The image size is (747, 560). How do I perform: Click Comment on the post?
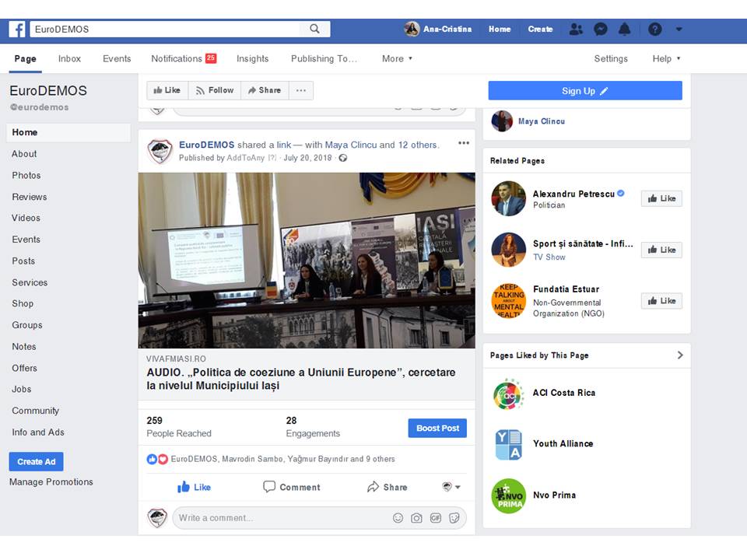[x=292, y=487]
